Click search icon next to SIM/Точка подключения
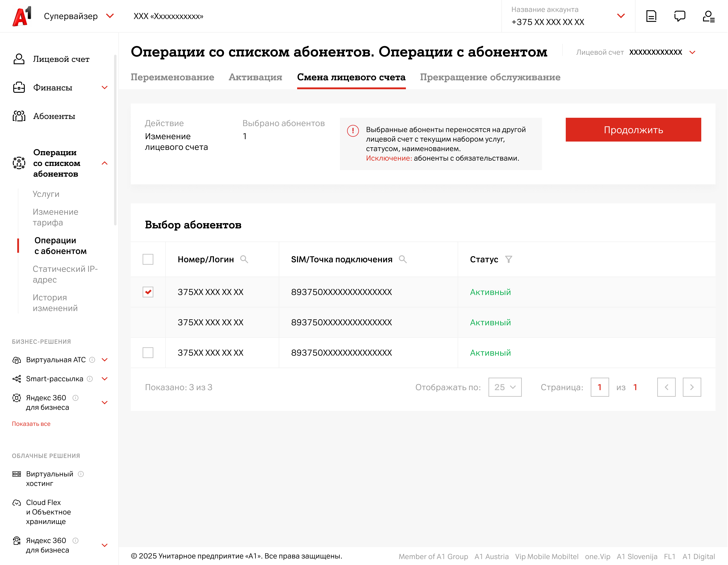The image size is (728, 565). click(403, 259)
